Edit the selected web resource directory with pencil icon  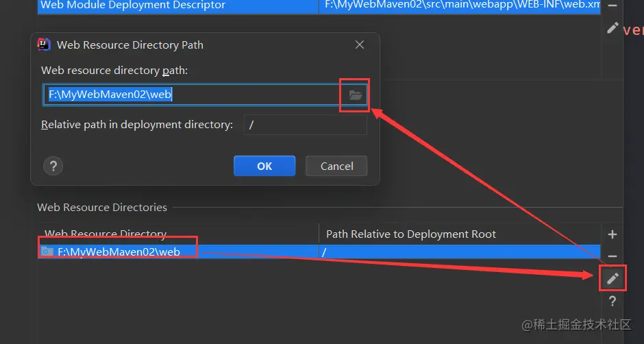click(612, 278)
